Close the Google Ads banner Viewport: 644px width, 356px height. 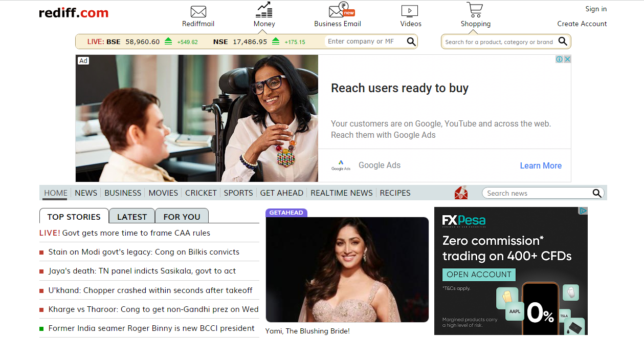567,59
